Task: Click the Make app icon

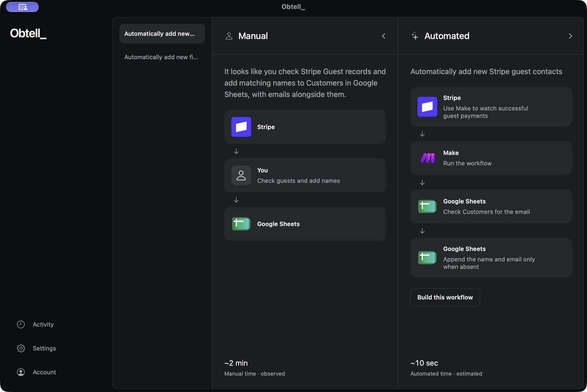Action: coord(427,158)
